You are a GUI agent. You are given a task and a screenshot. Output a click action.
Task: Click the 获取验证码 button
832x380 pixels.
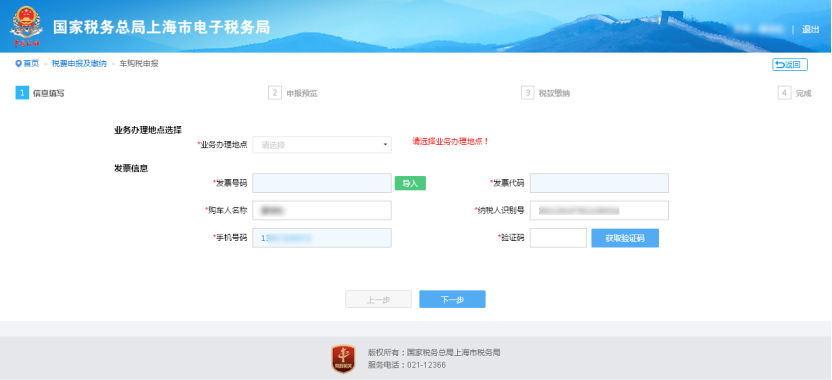tap(625, 238)
